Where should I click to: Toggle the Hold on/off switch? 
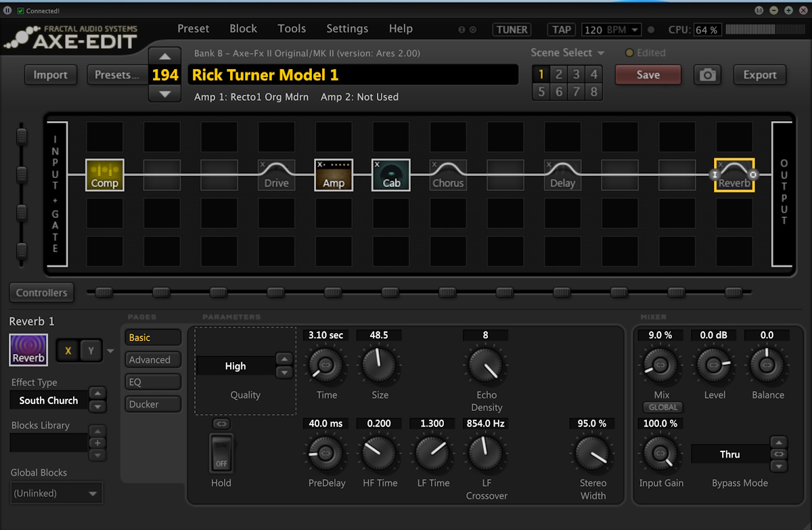tap(221, 454)
